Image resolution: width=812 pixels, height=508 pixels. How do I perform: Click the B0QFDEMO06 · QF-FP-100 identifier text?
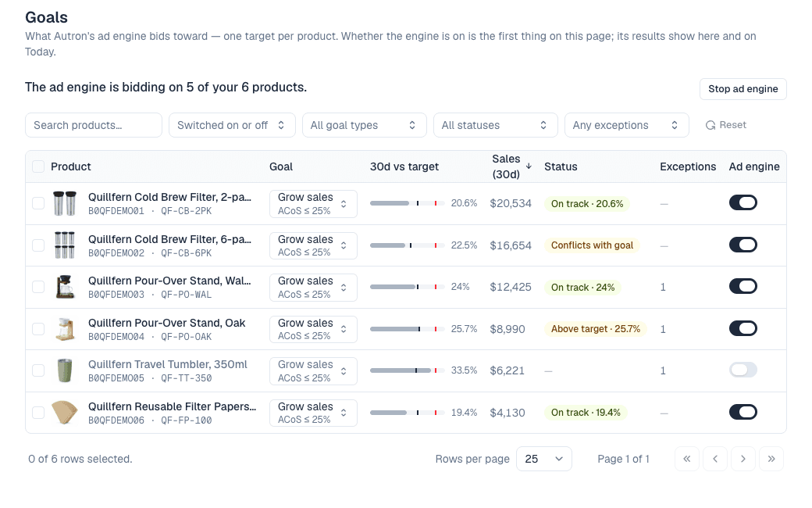(x=150, y=420)
